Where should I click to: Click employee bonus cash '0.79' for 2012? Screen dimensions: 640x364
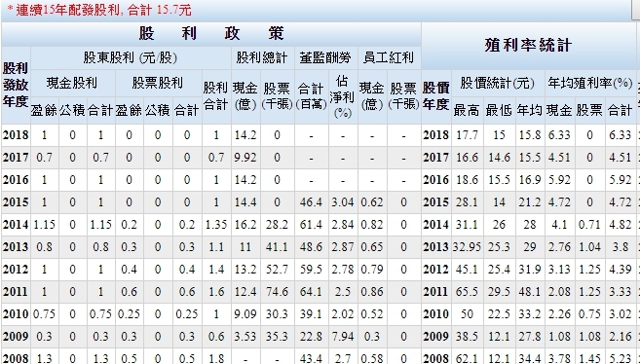click(372, 270)
